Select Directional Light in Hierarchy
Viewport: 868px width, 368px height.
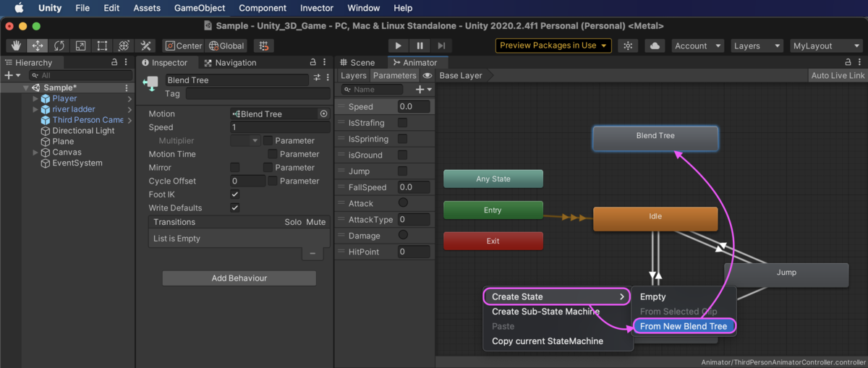tap(83, 131)
